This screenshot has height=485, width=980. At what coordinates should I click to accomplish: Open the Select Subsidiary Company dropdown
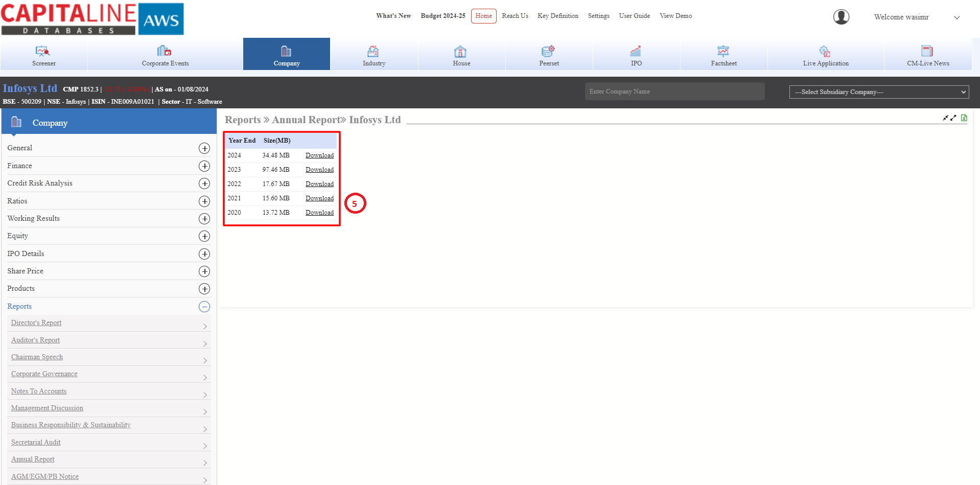(x=879, y=92)
